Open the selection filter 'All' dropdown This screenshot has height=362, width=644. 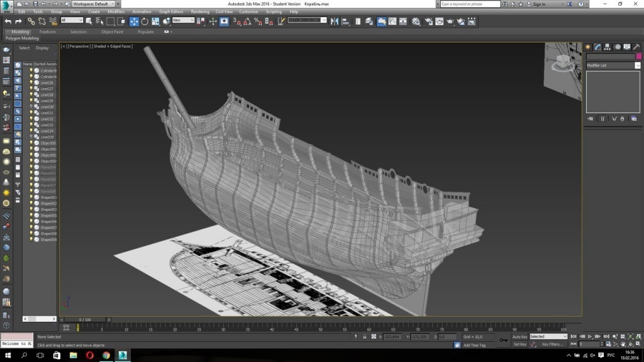(72, 21)
